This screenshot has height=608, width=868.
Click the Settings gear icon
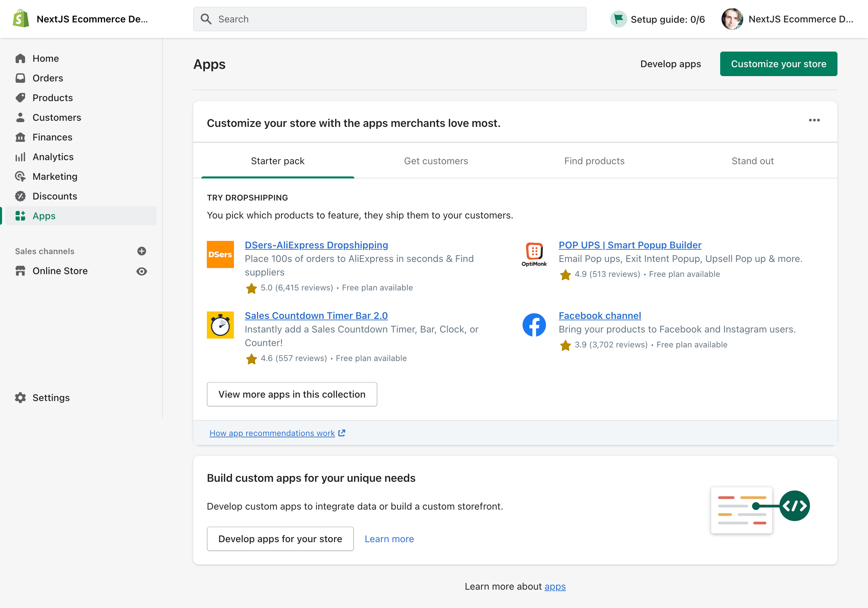pos(20,398)
